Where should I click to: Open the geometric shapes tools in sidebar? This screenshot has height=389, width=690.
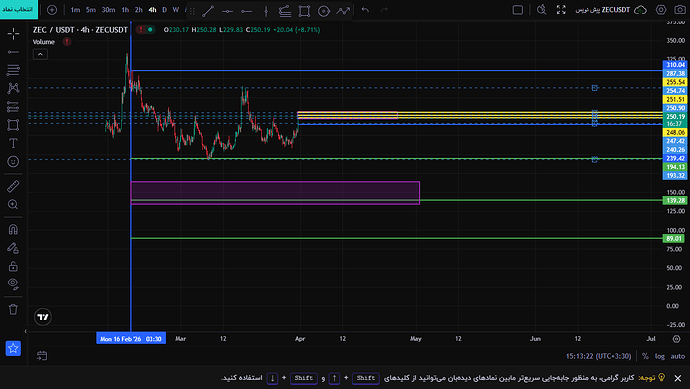(x=13, y=125)
